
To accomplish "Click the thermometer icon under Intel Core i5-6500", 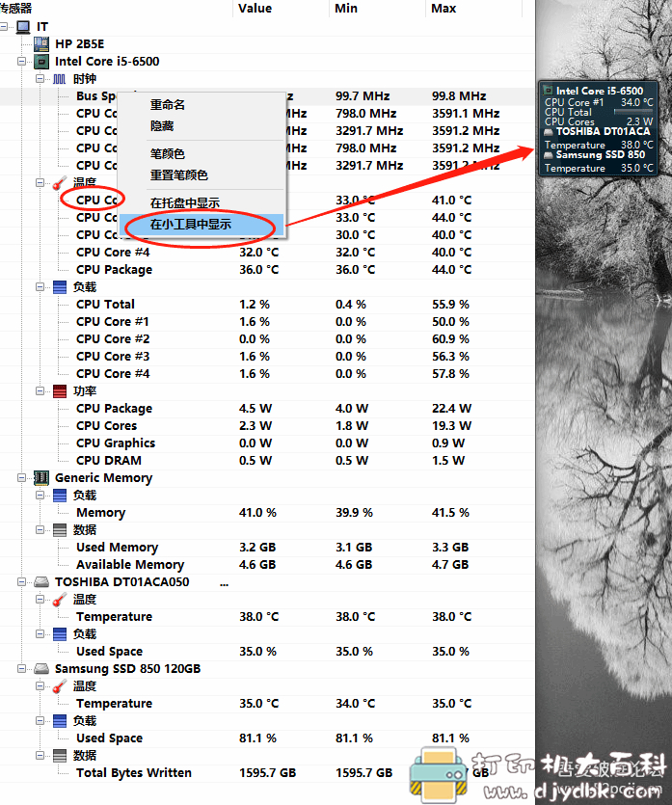I will (x=60, y=183).
